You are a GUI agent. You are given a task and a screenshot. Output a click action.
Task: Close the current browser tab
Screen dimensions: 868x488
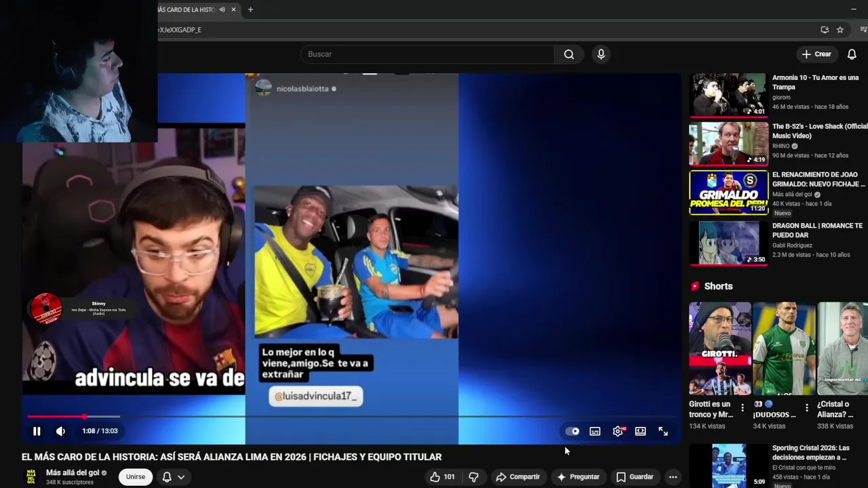pyautogui.click(x=234, y=9)
